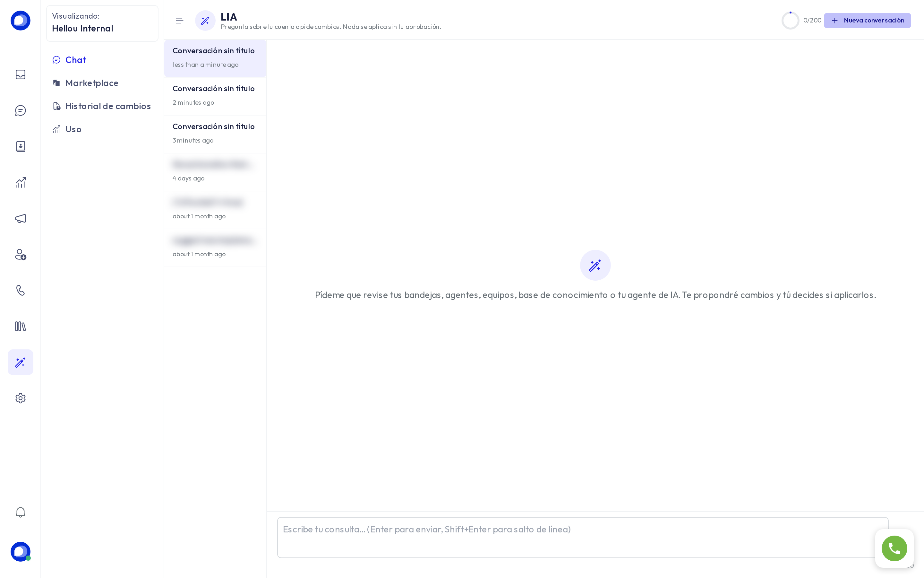
Task: Open the Uso menu item
Action: pyautogui.click(x=67, y=129)
